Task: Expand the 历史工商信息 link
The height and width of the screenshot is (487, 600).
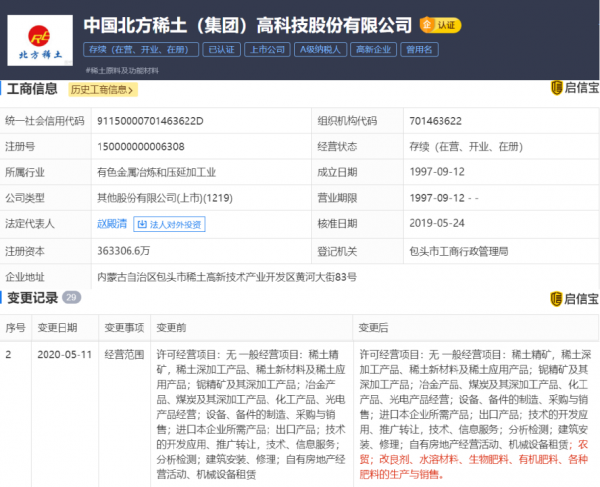Action: click(103, 90)
